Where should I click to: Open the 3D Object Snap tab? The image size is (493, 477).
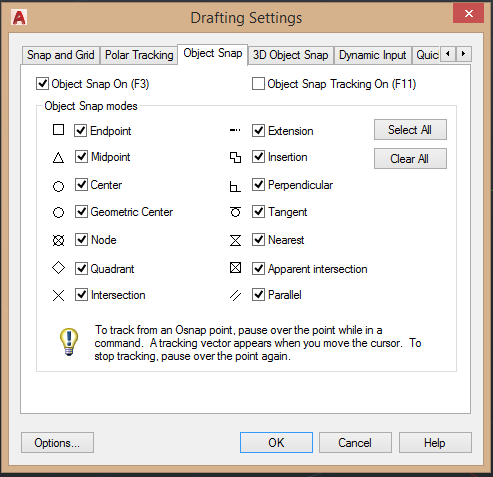[x=290, y=55]
